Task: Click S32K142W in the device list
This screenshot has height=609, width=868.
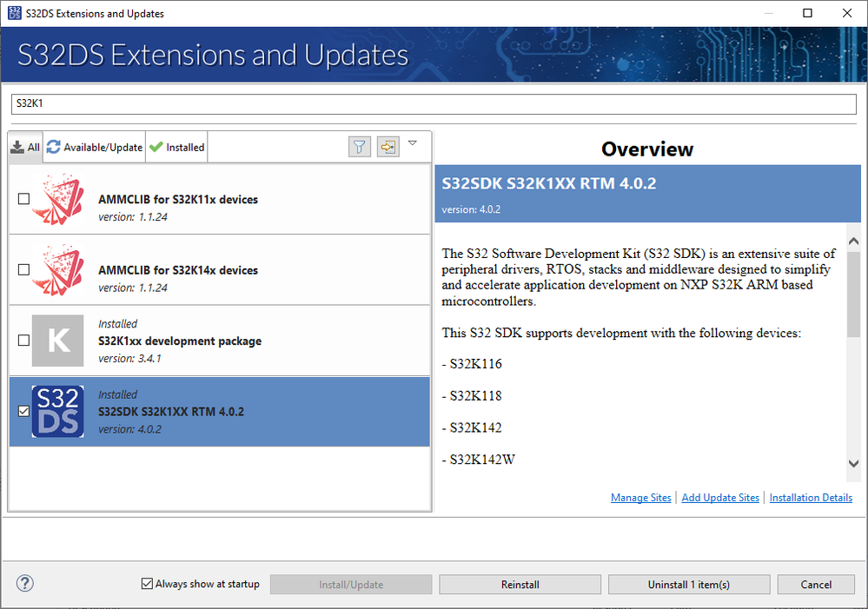Action: click(482, 460)
